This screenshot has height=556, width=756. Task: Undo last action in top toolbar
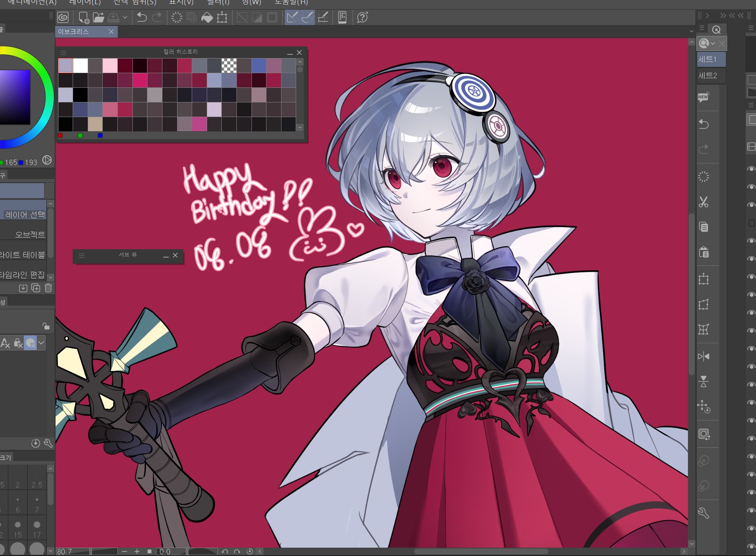(x=142, y=18)
